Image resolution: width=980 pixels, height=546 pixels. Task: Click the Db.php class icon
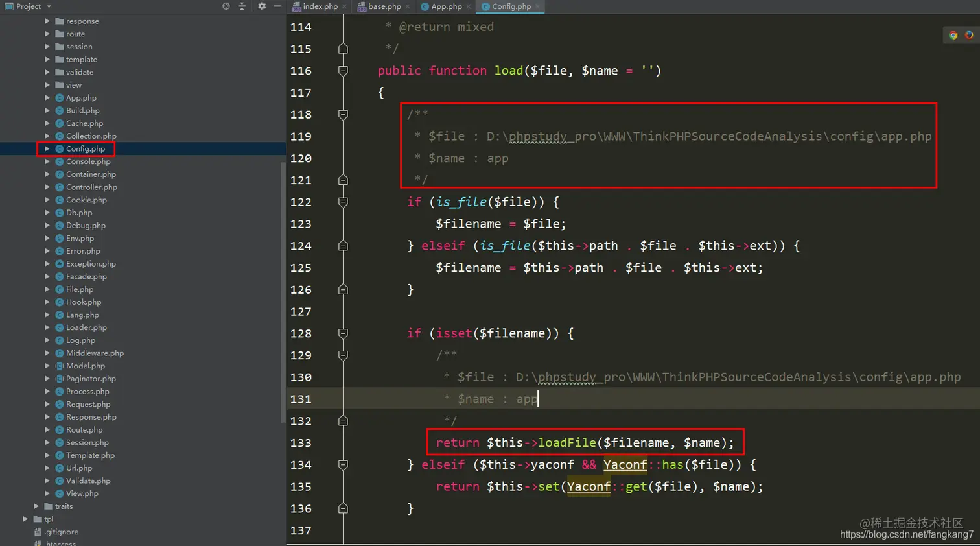click(60, 213)
